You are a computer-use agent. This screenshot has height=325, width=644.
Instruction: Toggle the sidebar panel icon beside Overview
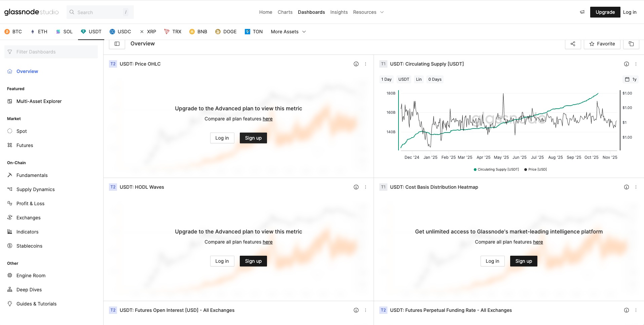point(117,44)
